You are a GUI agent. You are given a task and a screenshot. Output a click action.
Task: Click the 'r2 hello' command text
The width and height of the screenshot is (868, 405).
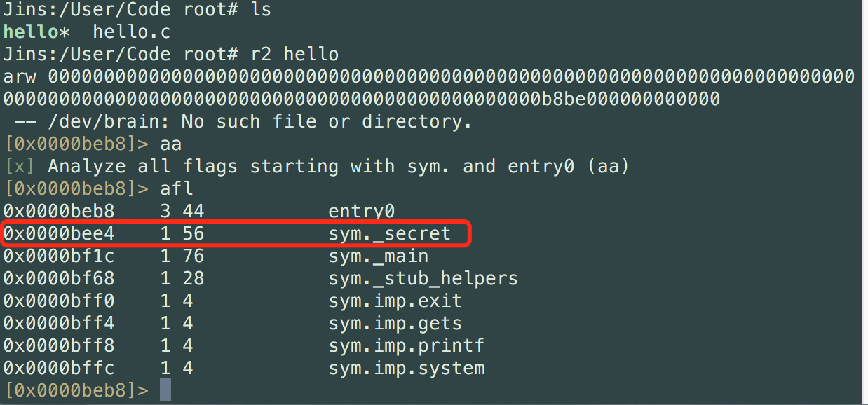[x=294, y=54]
